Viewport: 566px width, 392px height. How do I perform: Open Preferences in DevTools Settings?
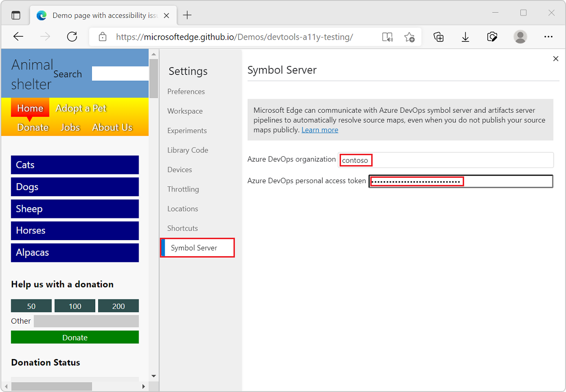pyautogui.click(x=186, y=91)
